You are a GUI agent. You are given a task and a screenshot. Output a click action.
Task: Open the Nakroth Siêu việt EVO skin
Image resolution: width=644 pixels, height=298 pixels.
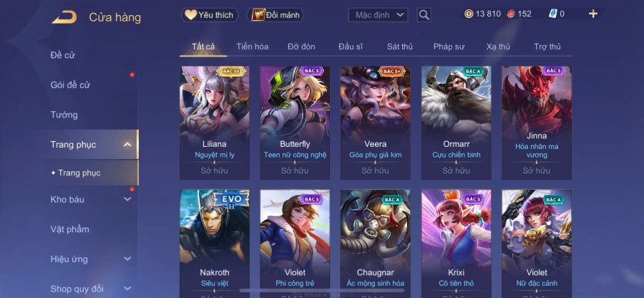(215, 244)
